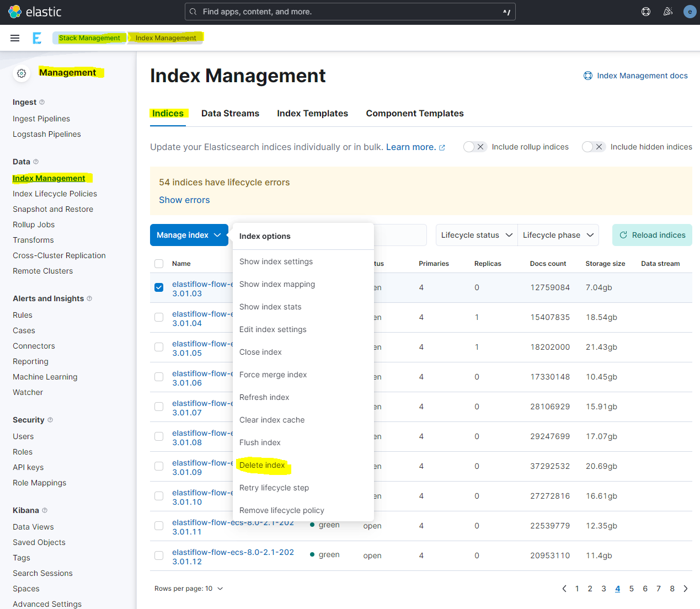The width and height of the screenshot is (700, 609).
Task: Expand the Lifecycle status filter dropdown
Action: pos(476,235)
